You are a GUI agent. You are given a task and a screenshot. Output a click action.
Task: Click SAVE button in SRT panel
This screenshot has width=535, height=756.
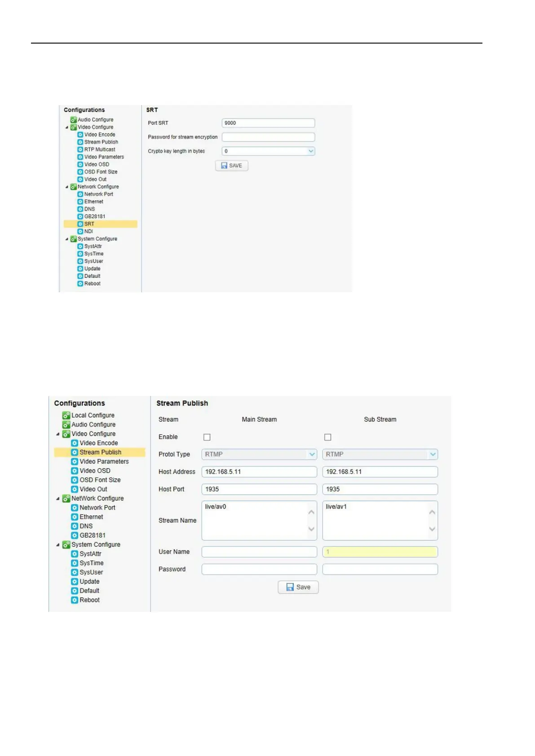pyautogui.click(x=232, y=166)
